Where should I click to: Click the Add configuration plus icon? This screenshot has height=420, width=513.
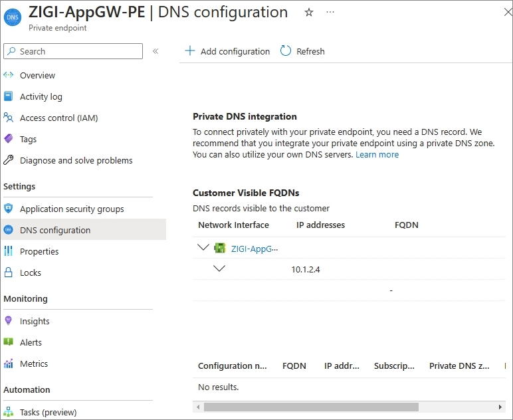point(190,51)
